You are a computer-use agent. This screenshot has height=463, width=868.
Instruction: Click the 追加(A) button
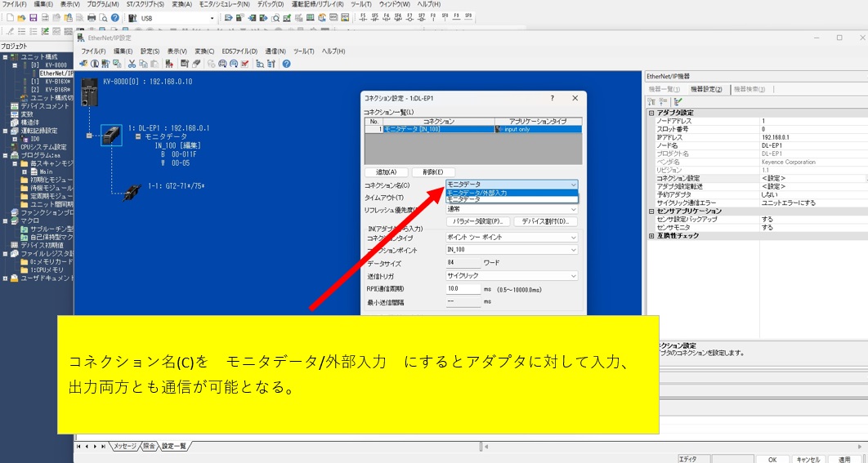tap(385, 172)
